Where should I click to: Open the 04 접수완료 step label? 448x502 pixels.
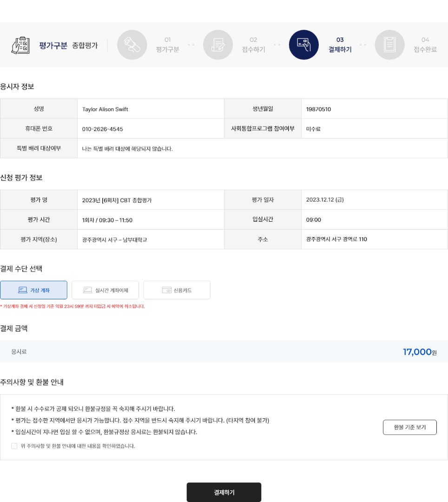click(425, 45)
